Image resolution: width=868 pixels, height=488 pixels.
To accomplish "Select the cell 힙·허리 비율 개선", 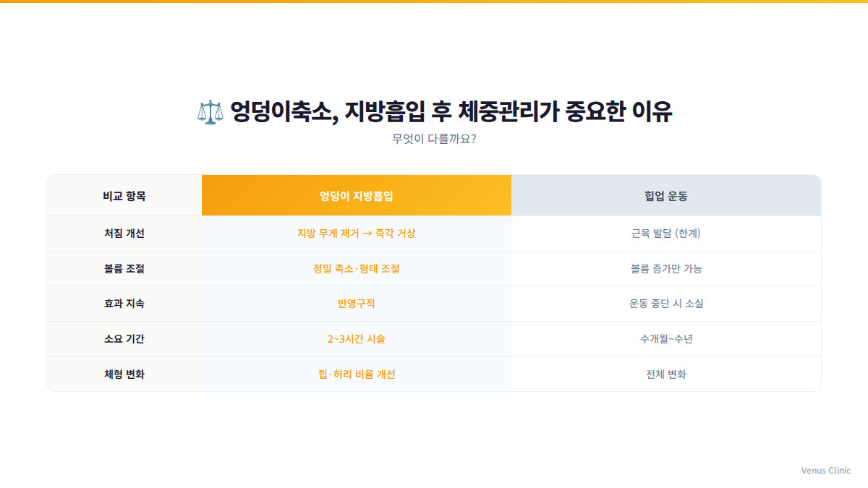I will 357,374.
